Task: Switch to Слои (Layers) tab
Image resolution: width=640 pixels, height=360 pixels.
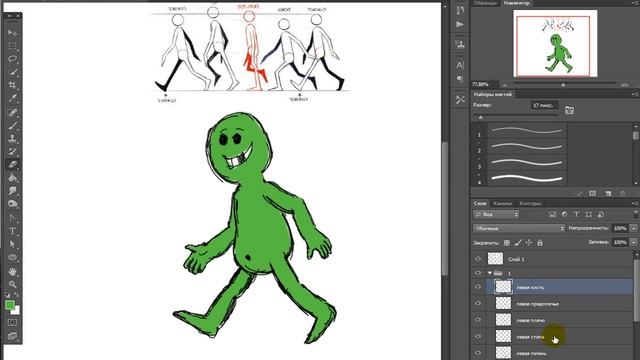Action: pos(480,203)
